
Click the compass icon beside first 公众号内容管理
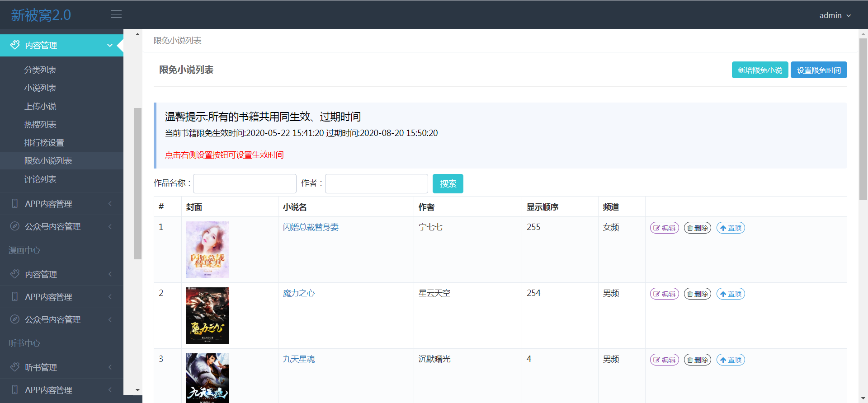tap(15, 226)
